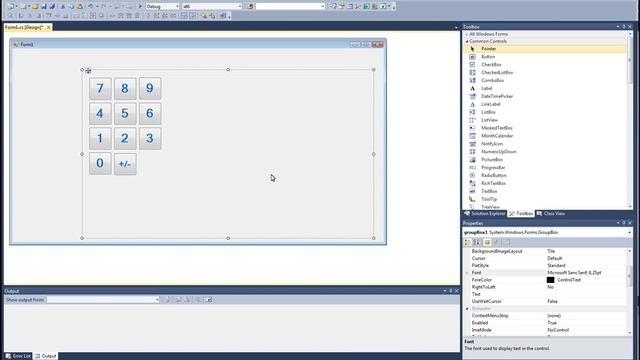
Task: Open the Error List tab
Action: click(x=18, y=356)
